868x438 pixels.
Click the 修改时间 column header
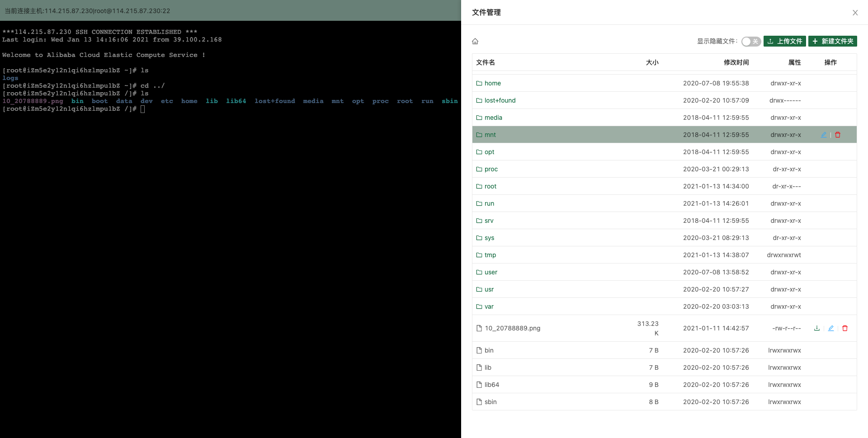point(737,62)
